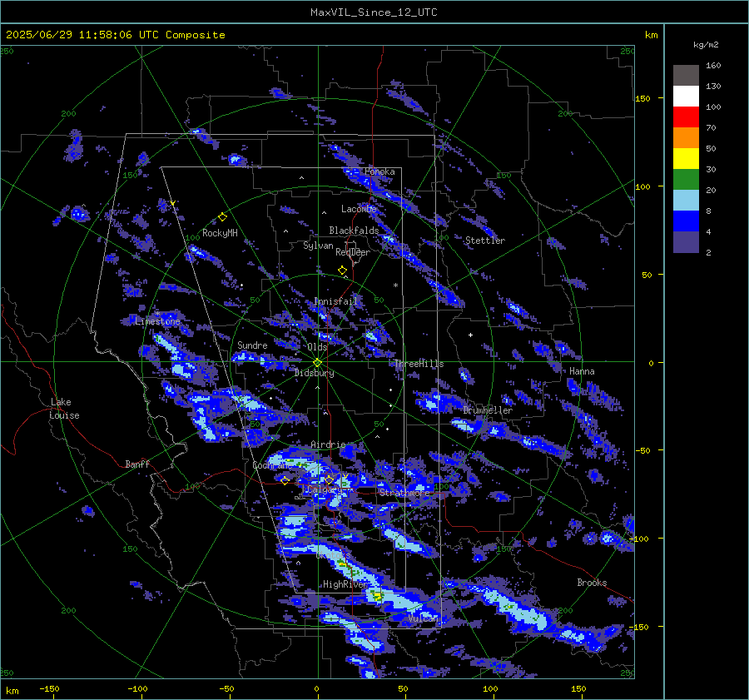Select legend value 30
The width and height of the screenshot is (749, 700).
coord(711,169)
